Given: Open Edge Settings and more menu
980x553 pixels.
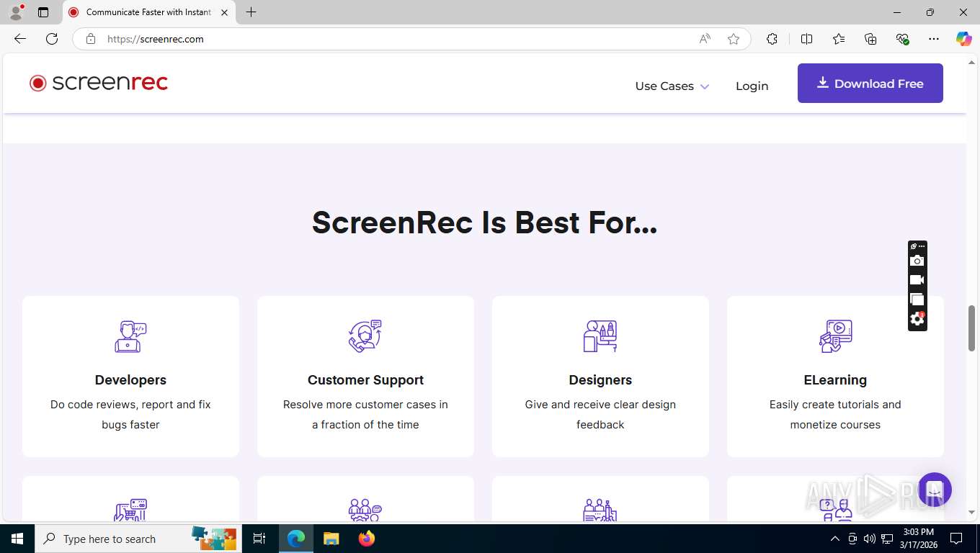Looking at the screenshot, I should pos(934,39).
